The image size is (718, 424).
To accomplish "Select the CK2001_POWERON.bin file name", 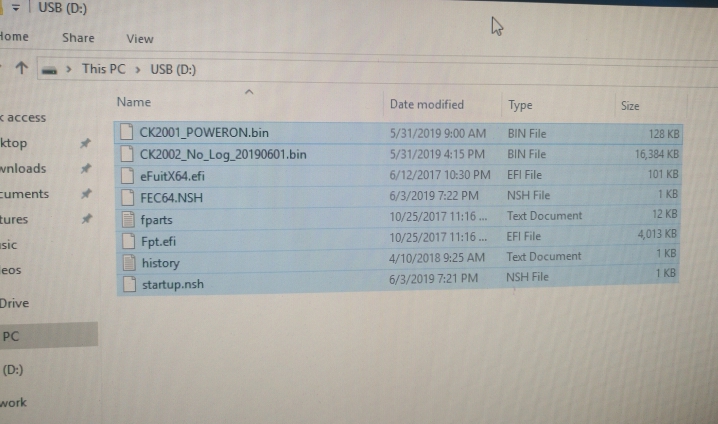I will click(x=204, y=133).
